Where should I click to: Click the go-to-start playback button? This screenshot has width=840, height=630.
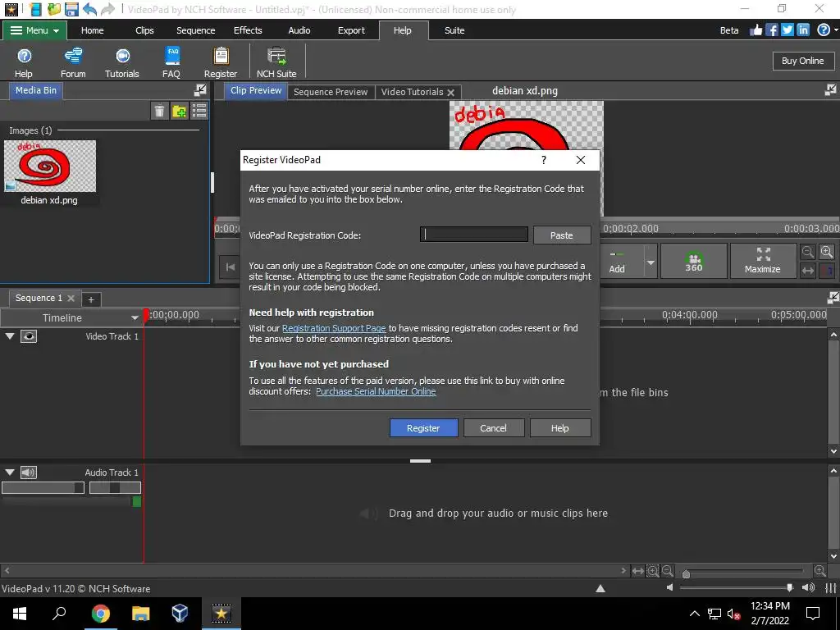point(231,267)
